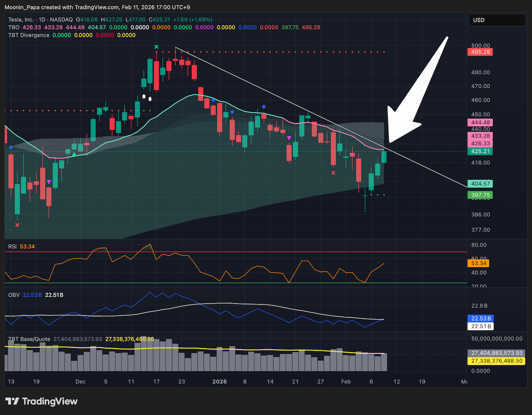Click the RSI pane legend label
Image resolution: width=532 pixels, height=415 pixels.
(x=13, y=246)
